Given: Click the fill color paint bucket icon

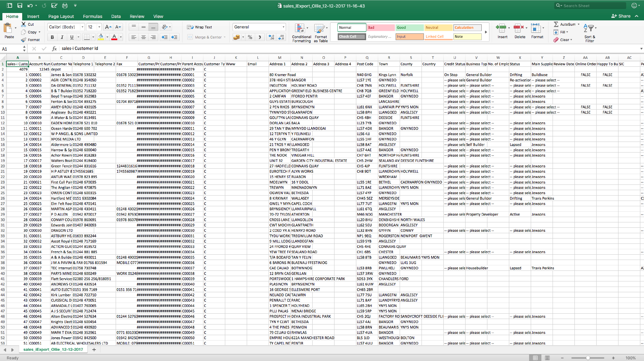Looking at the screenshot, I should coord(101,37).
